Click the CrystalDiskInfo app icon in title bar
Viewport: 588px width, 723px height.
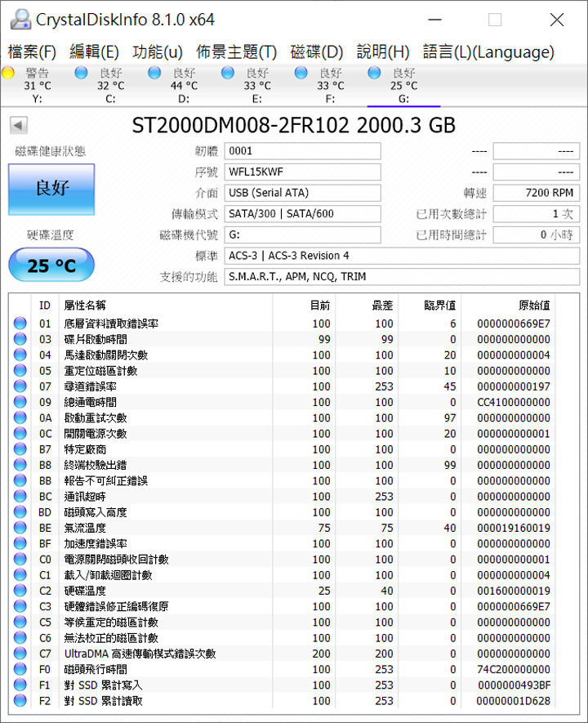pos(20,20)
